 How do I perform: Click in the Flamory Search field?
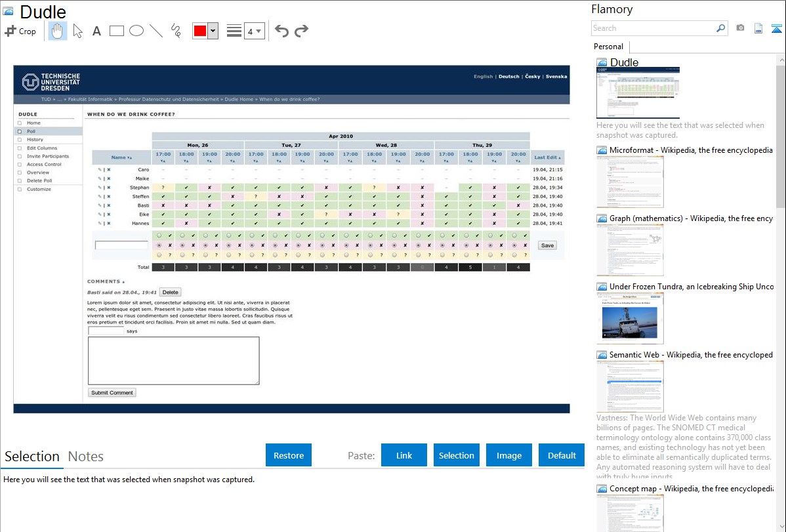[653, 28]
